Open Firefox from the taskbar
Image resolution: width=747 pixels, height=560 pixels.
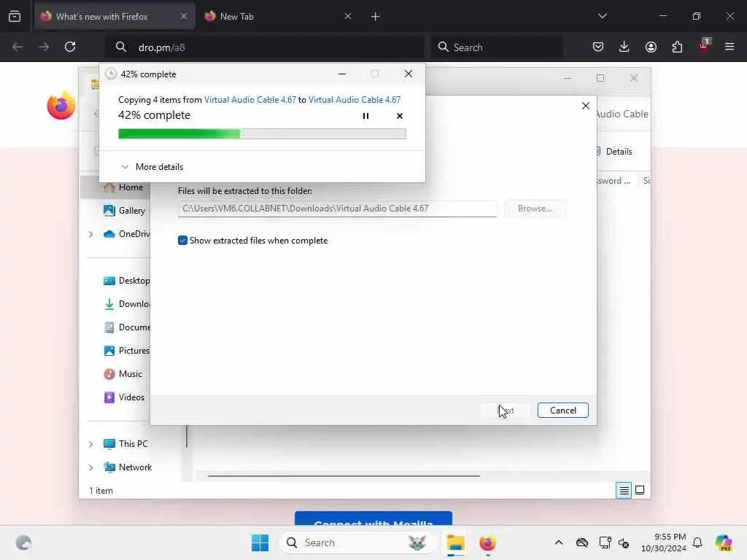487,542
